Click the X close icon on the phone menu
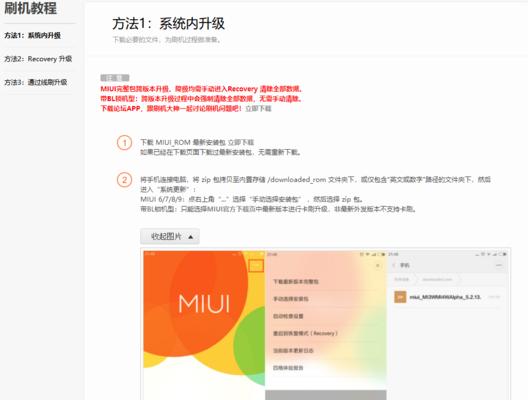Image resolution: width=528 pixels, height=400 pixels. (x=377, y=266)
